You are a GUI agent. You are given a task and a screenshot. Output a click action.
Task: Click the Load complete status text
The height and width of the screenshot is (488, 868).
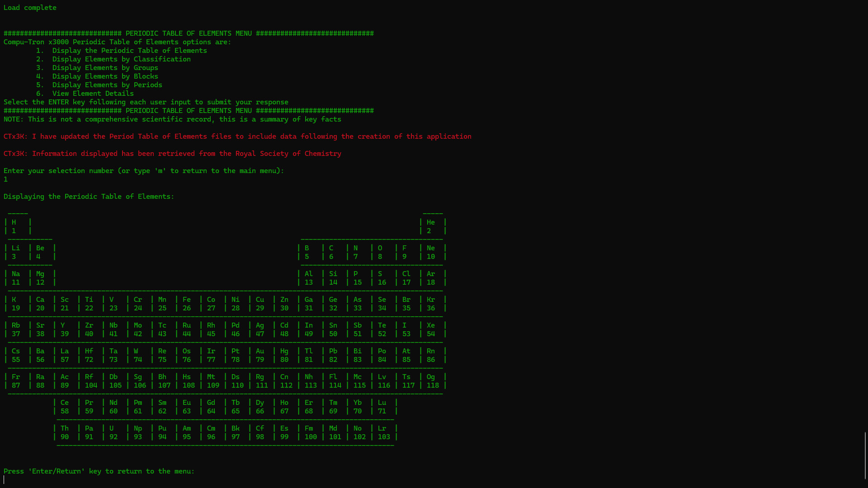click(30, 7)
